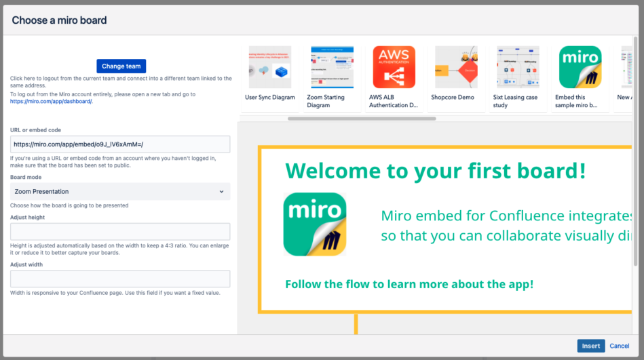
Task: Click the dialog's vertical scrollbar
Action: click(x=635, y=151)
